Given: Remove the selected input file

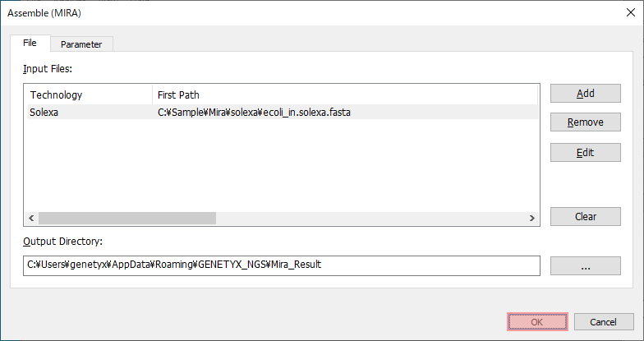Looking at the screenshot, I should (585, 122).
